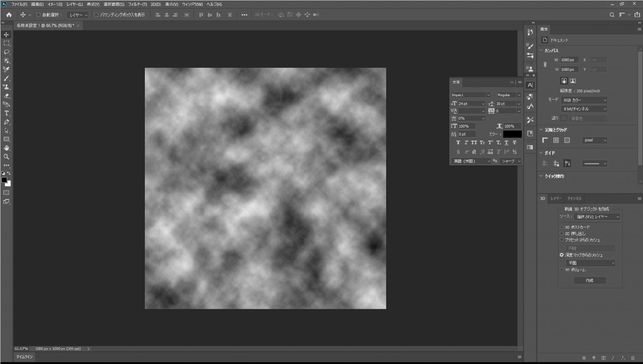Open the depth map mesh dropdown showing 平面
Image resolution: width=643 pixels, height=364 pixels.
tap(590, 263)
